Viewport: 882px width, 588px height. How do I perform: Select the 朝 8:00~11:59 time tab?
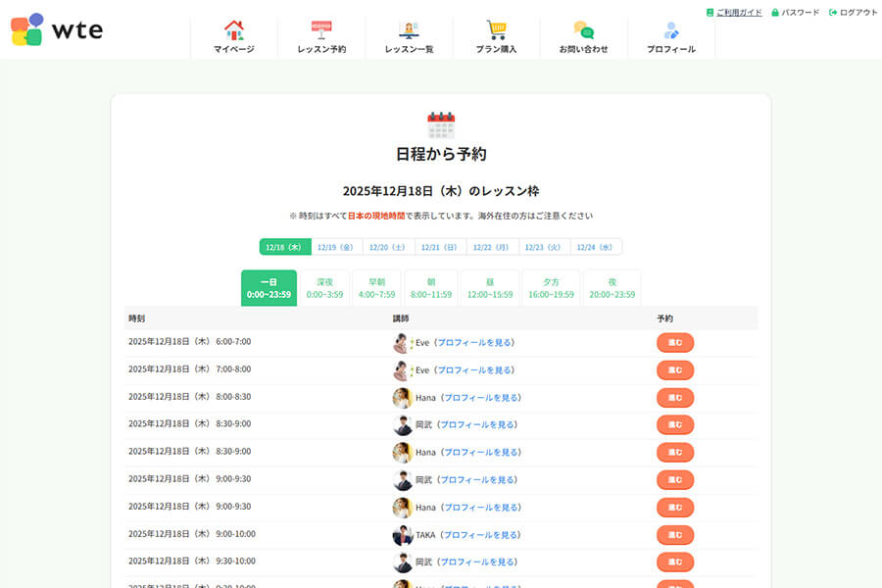pos(431,288)
